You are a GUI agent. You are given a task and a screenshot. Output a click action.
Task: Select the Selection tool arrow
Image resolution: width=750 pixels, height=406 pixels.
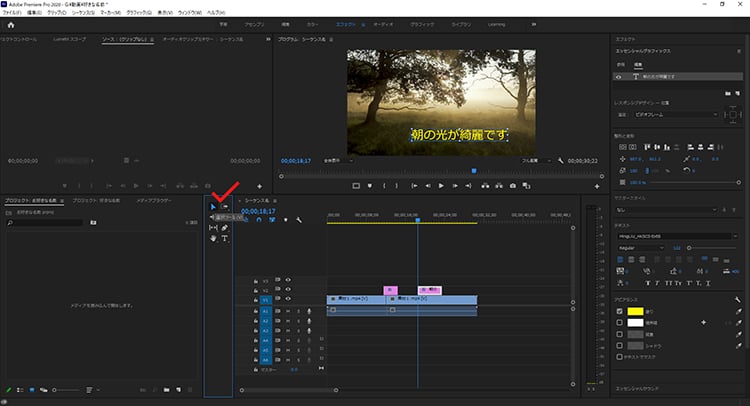click(213, 207)
